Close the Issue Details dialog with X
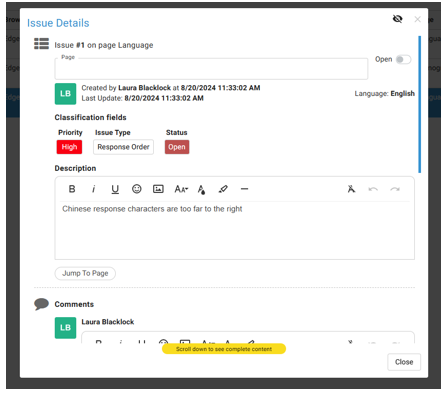Screen dimensions: 448x393 [417, 19]
